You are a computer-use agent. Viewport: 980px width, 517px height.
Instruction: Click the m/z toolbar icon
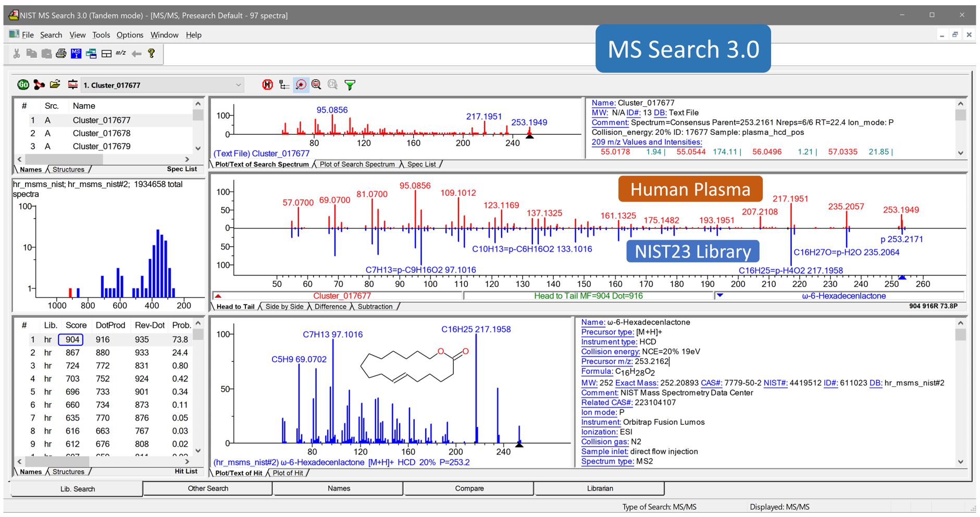[x=120, y=54]
